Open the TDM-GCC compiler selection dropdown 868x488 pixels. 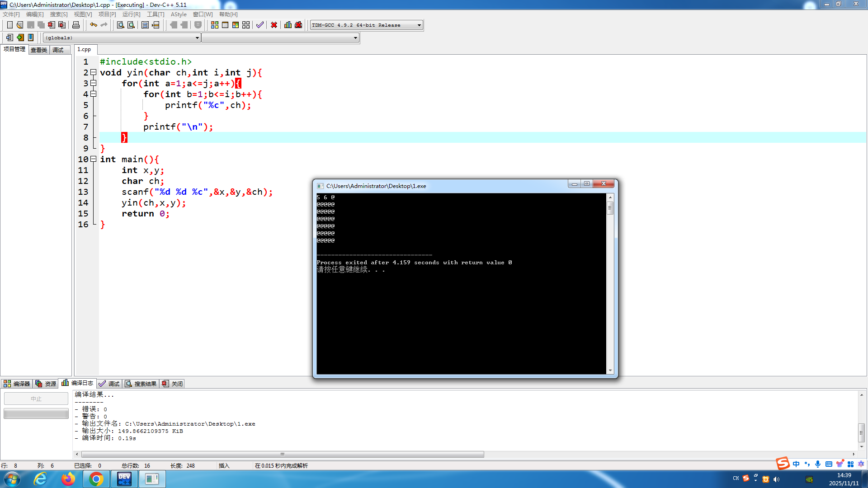(x=419, y=25)
